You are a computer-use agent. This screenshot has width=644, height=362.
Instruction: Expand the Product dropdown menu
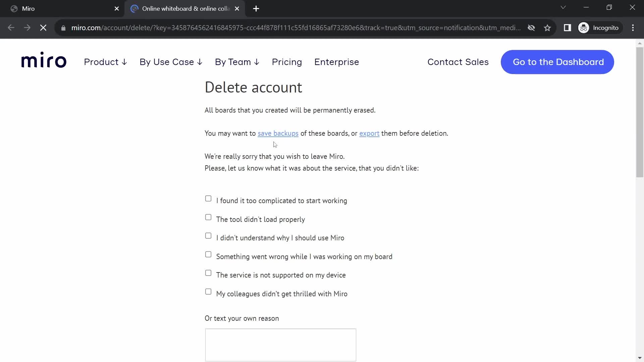pyautogui.click(x=105, y=61)
